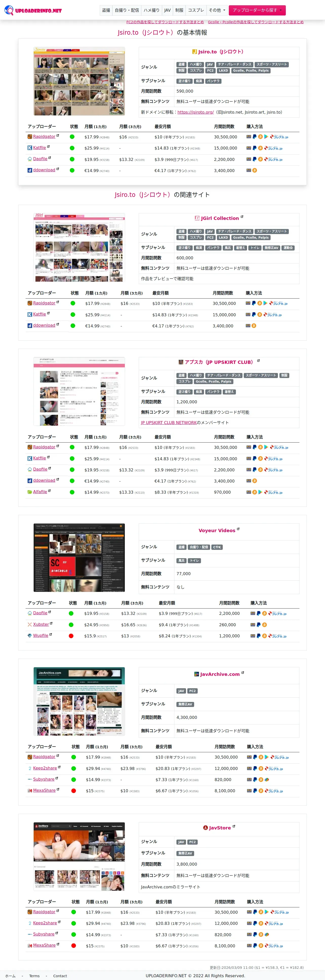Select the 自撮り・配信 navbar item
This screenshot has height=980, width=325.
point(127,10)
